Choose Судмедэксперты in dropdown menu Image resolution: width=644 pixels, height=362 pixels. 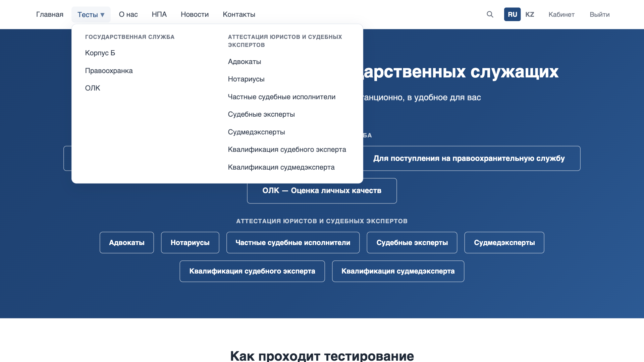257,132
